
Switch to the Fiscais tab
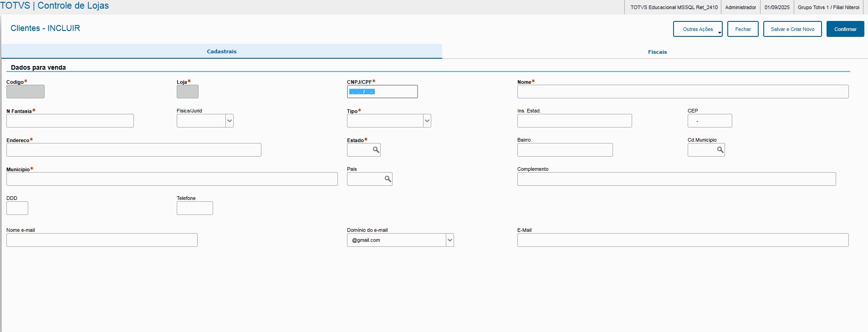click(x=657, y=52)
